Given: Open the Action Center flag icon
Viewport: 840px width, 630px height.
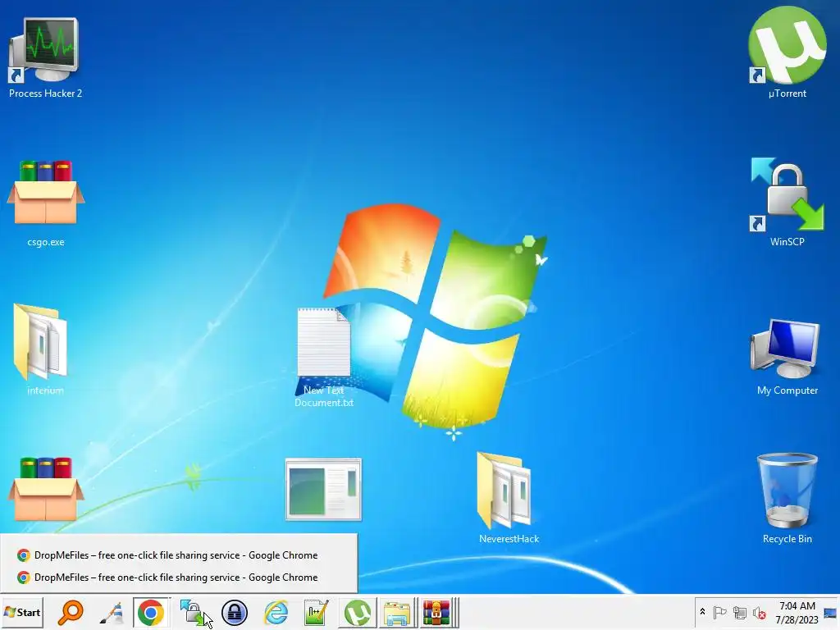Looking at the screenshot, I should tap(719, 612).
